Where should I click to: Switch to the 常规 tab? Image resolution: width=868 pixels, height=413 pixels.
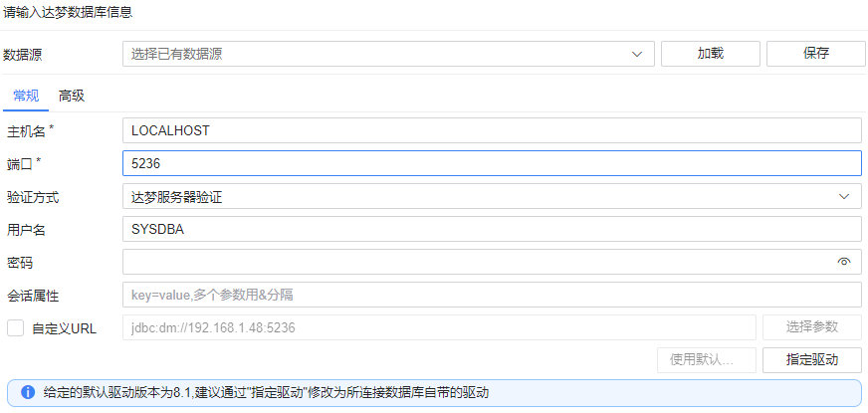click(26, 96)
